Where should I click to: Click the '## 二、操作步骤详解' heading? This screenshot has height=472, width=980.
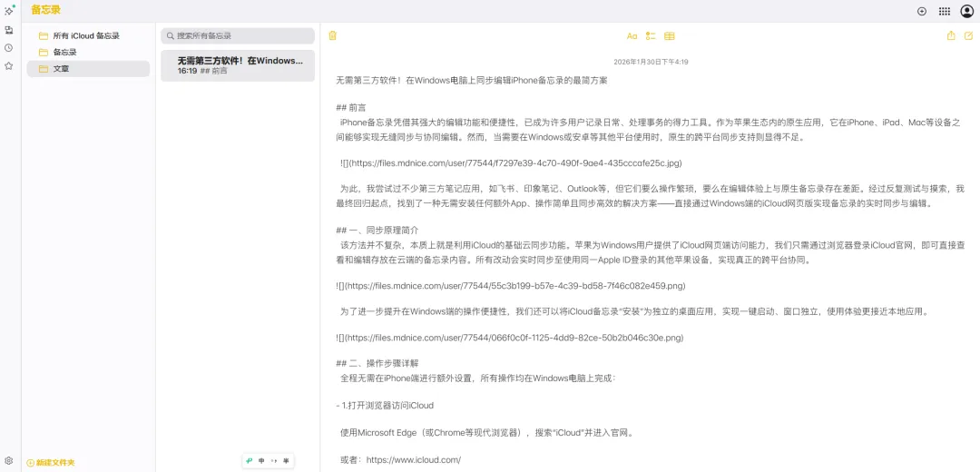[377, 362]
